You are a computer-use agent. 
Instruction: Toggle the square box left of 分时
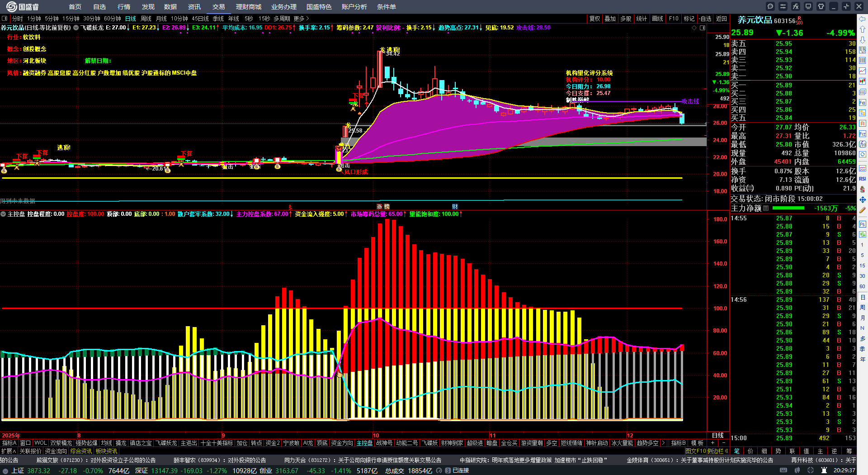click(x=5, y=19)
